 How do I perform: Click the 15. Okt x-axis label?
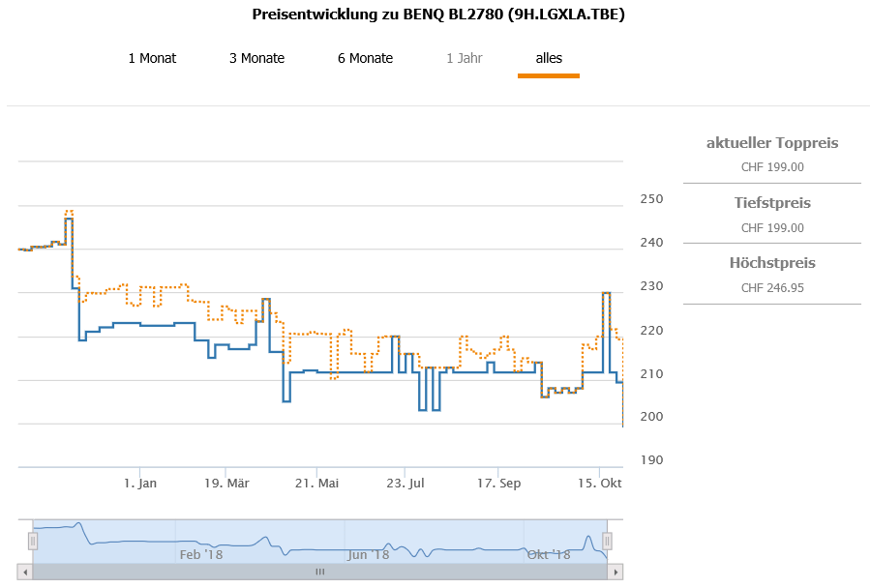598,483
